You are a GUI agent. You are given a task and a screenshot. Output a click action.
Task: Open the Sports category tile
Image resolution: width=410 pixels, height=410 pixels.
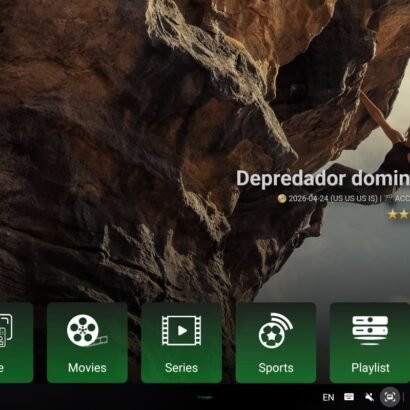(x=276, y=343)
